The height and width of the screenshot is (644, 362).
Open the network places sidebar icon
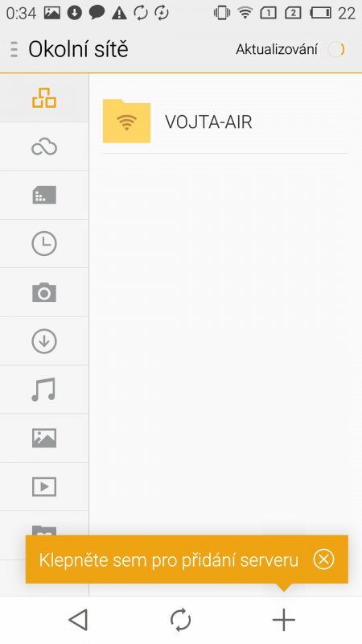[x=44, y=98]
